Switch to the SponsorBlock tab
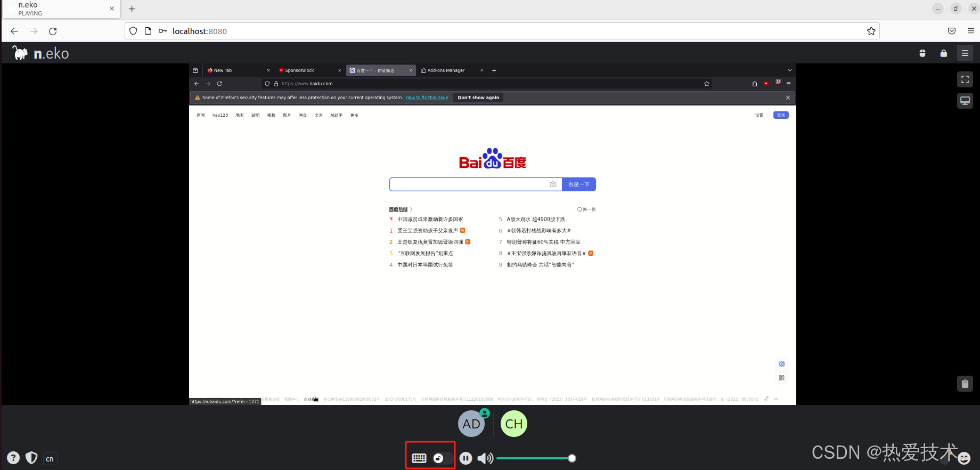This screenshot has width=980, height=470. (309, 70)
